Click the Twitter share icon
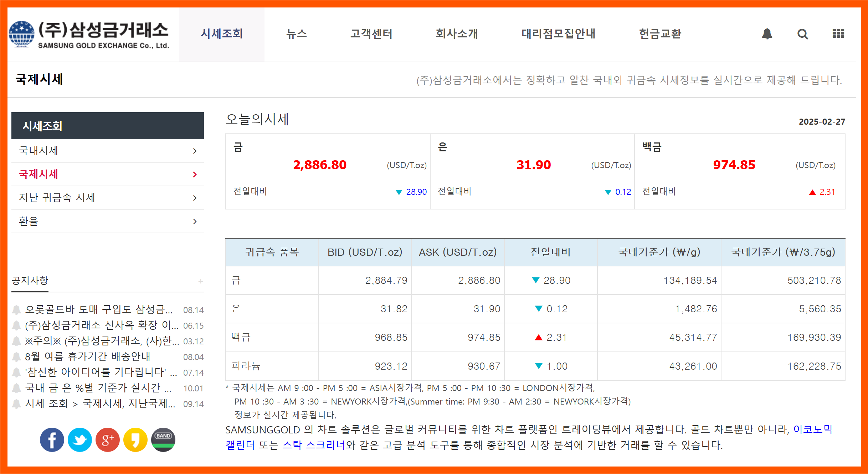 tap(79, 440)
